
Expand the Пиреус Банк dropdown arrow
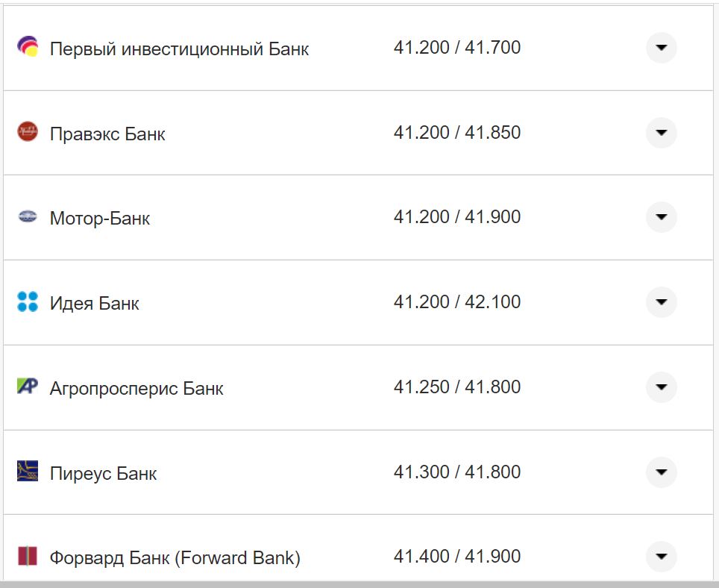tap(661, 472)
